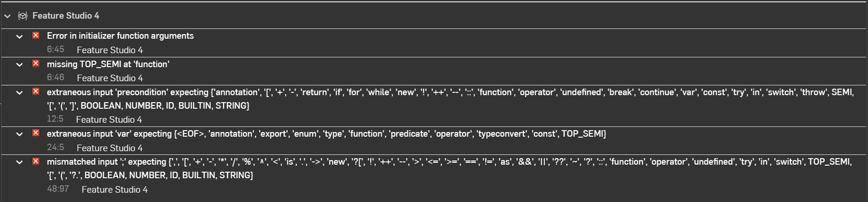This screenshot has height=202, width=868.
Task: Click red error icon beside 'precondition' error
Action: pos(36,91)
